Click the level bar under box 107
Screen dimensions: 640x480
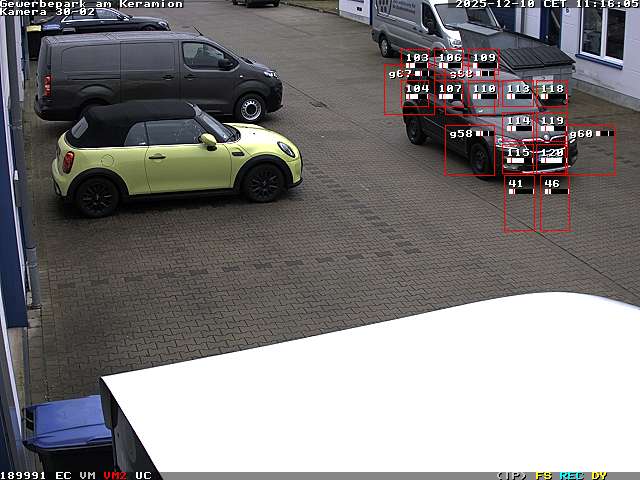(450, 97)
